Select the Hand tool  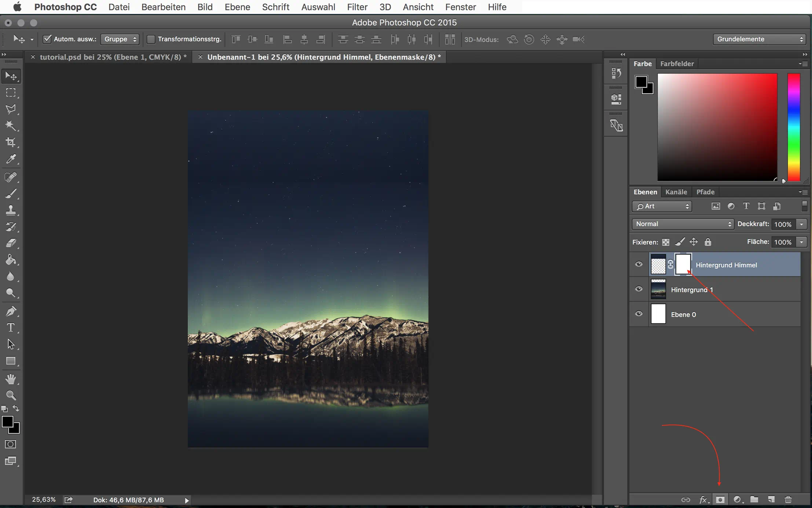point(11,379)
